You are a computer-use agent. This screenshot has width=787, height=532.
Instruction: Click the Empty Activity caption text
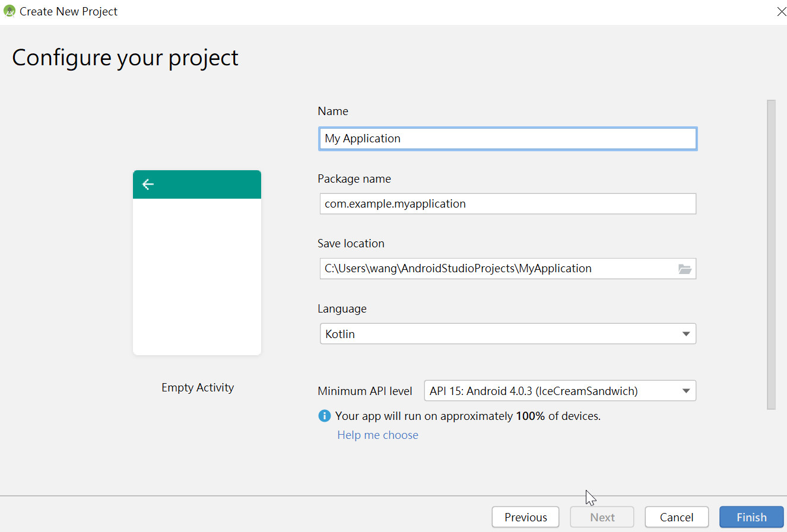[x=198, y=387]
